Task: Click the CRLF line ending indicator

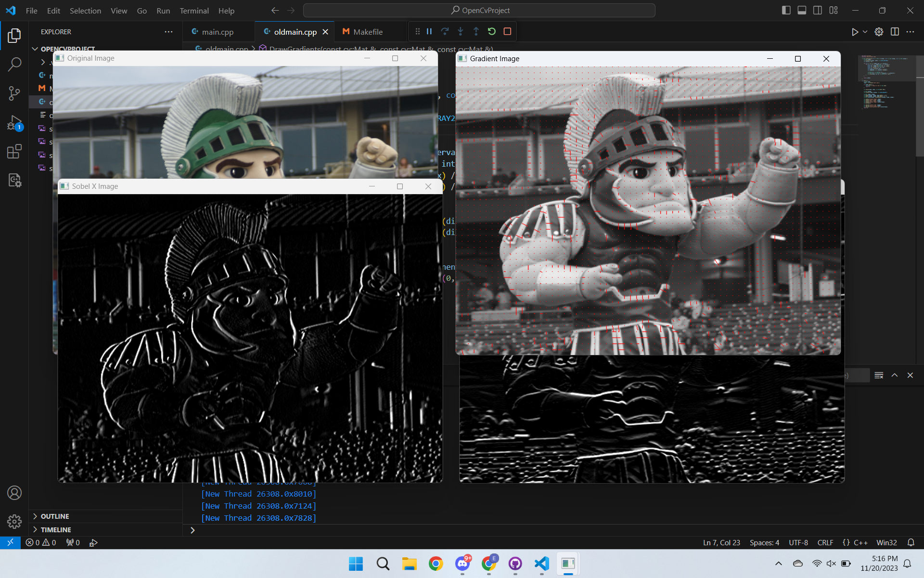Action: (x=825, y=542)
